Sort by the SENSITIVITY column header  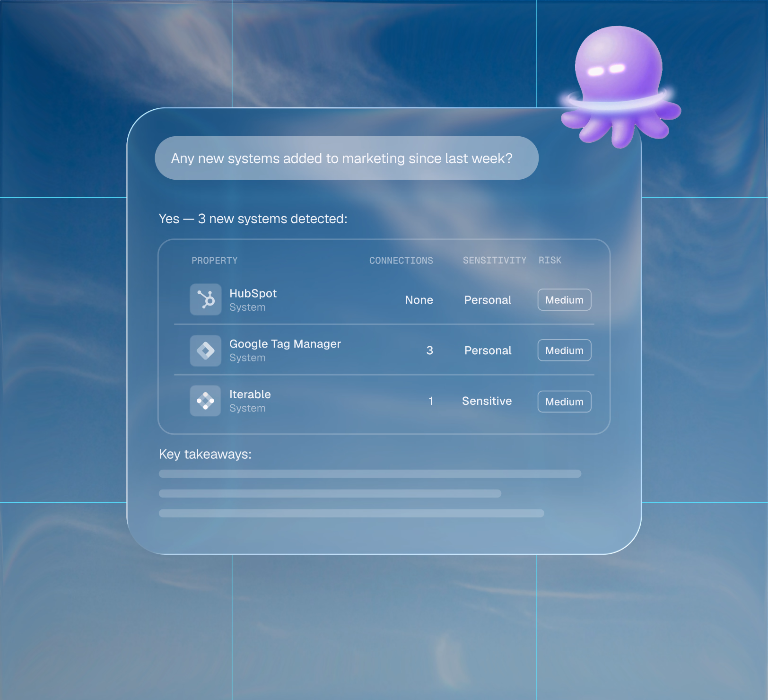pos(495,261)
